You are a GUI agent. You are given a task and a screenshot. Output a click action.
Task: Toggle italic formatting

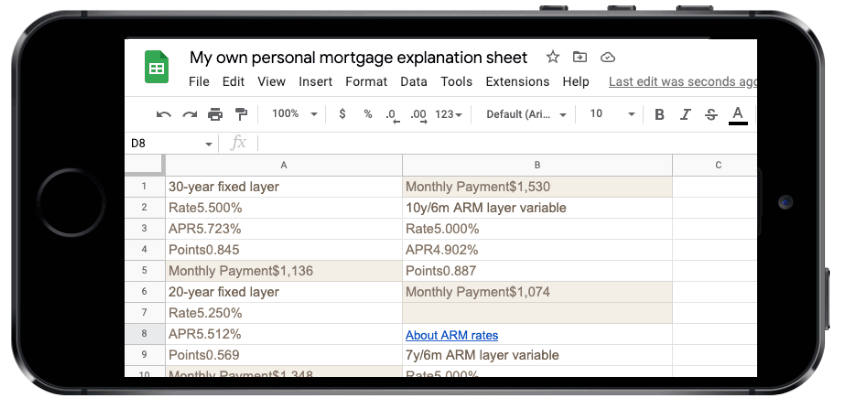[685, 115]
